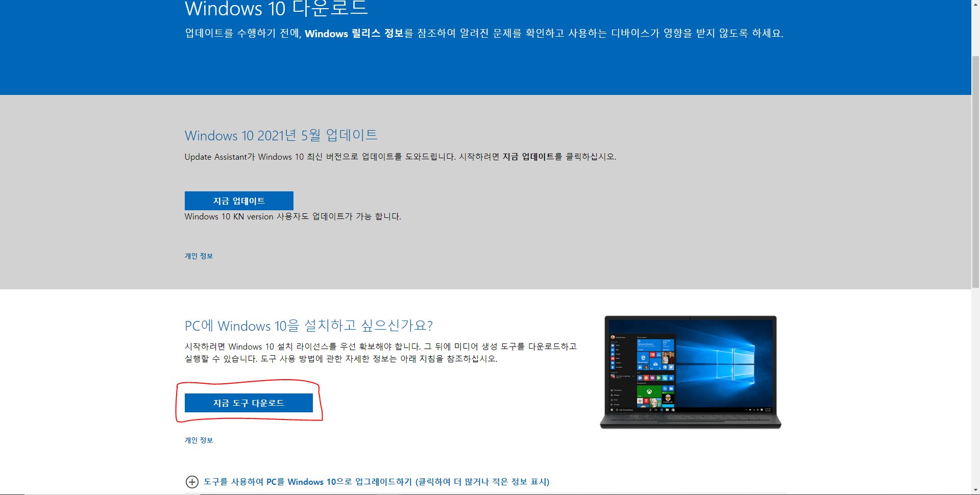The image size is (980, 495).
Task: Click the Windows 10 laptop image
Action: 690,372
